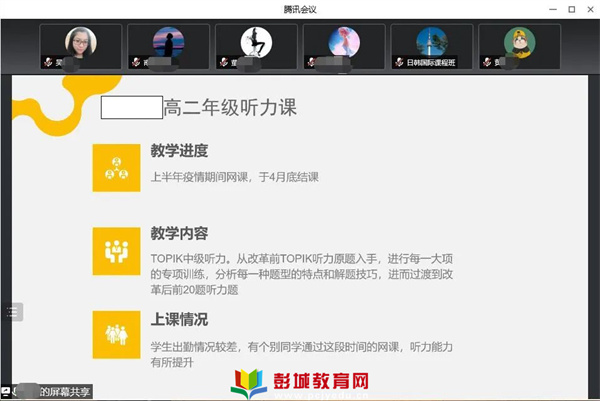Image resolution: width=600 pixels, height=401 pixels.
Task: Open the side panel list icon
Action: tap(13, 312)
